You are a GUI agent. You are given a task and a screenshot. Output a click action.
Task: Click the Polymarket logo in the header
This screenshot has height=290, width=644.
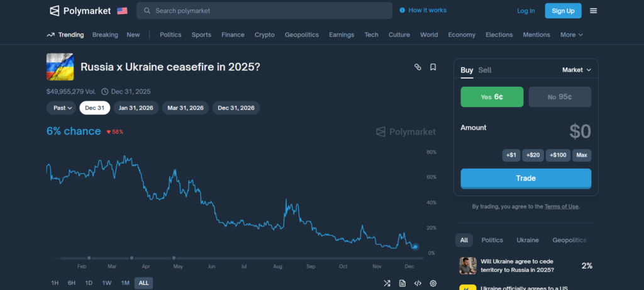coord(80,11)
